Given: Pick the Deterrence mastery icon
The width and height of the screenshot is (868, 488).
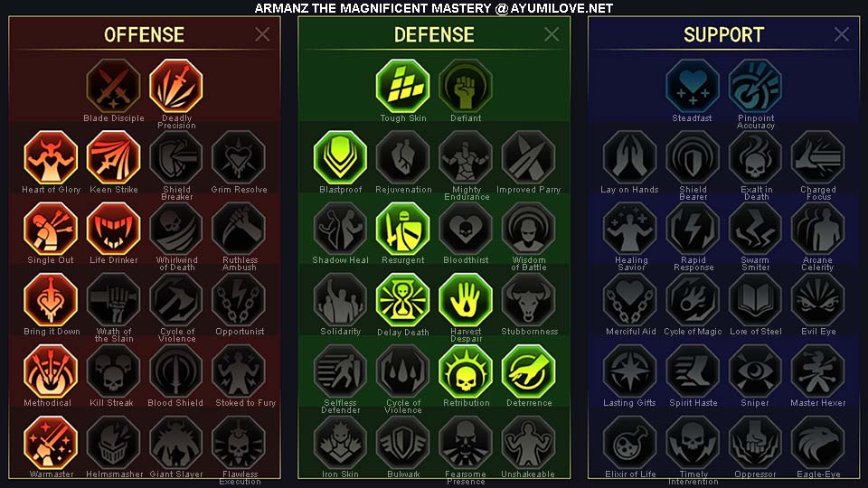Looking at the screenshot, I should 528,371.
